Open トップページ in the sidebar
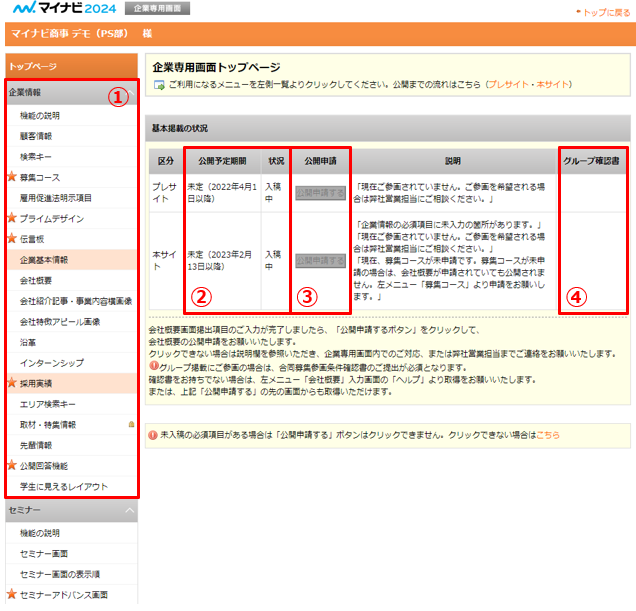 (x=33, y=66)
